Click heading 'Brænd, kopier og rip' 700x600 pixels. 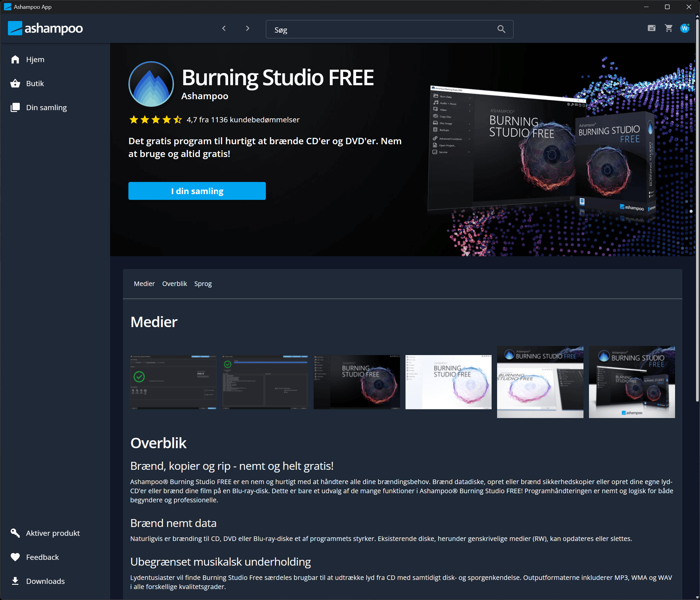232,466
